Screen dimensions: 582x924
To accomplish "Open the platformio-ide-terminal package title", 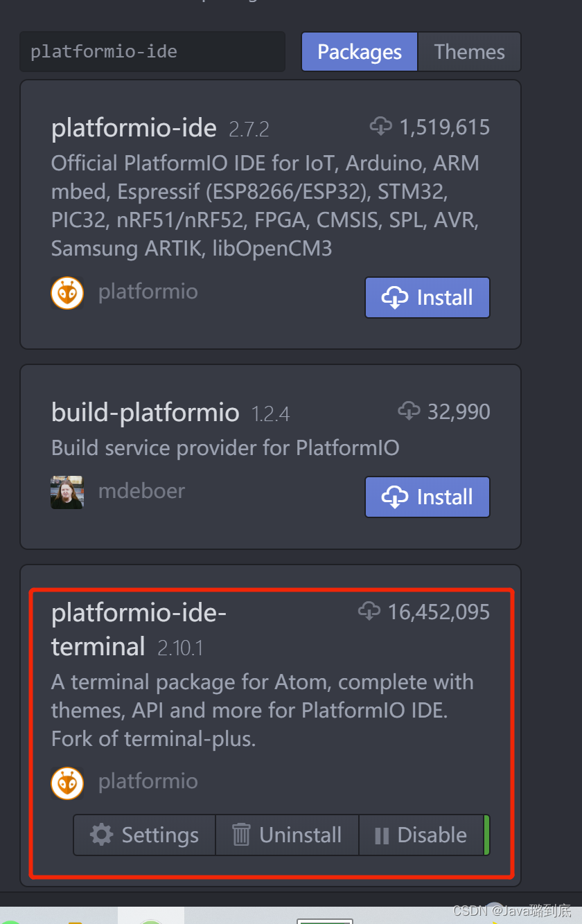I will (x=139, y=629).
